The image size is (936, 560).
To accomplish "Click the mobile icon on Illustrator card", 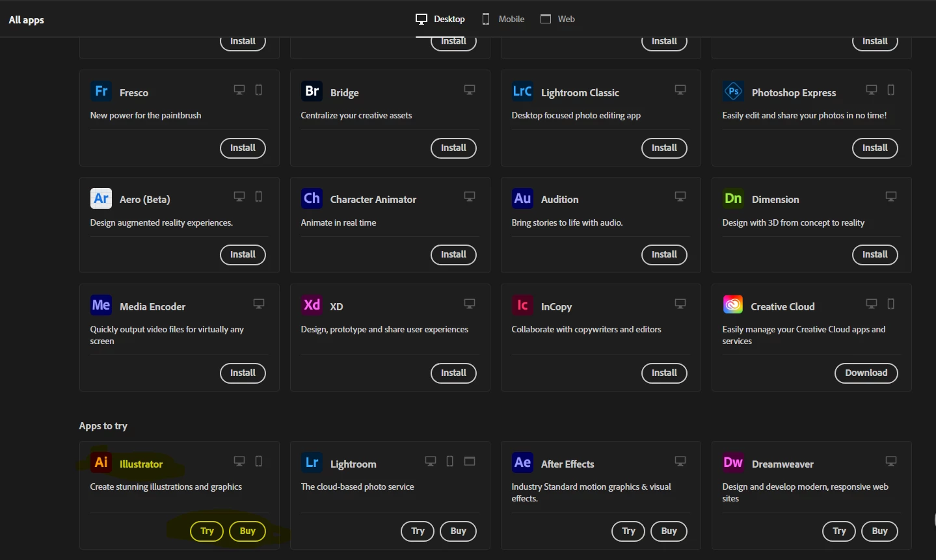I will [259, 461].
